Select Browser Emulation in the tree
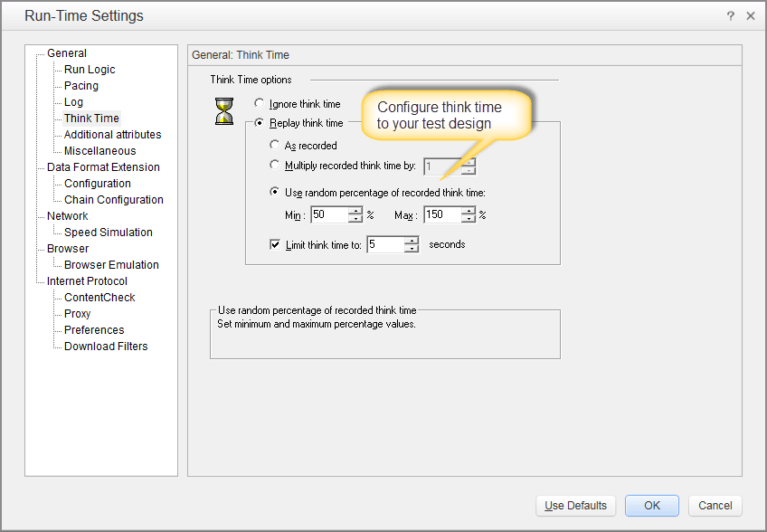 111,265
